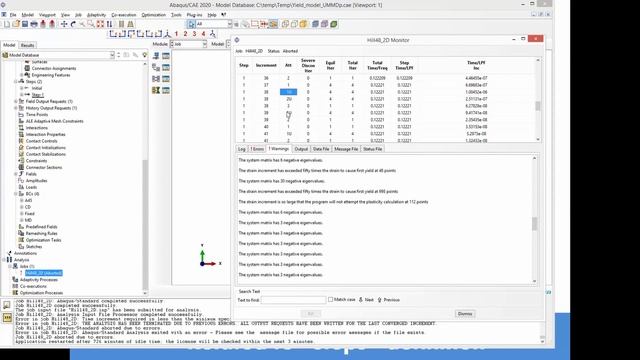
Task: Click the model tree vertical scrollbar
Action: (x=144, y=178)
